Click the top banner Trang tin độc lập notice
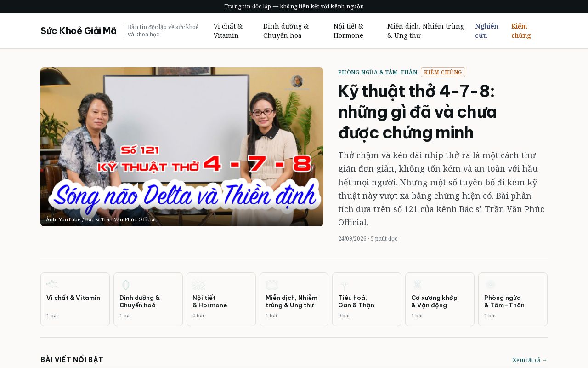The image size is (588, 368). tap(294, 6)
